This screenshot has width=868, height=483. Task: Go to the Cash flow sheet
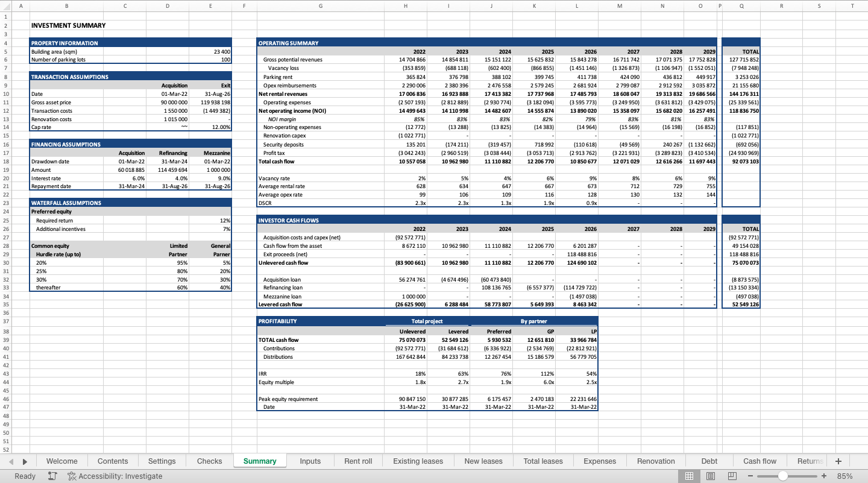click(759, 461)
